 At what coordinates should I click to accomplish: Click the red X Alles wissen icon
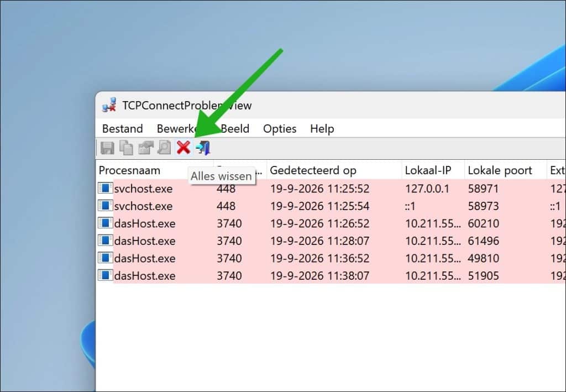[184, 148]
